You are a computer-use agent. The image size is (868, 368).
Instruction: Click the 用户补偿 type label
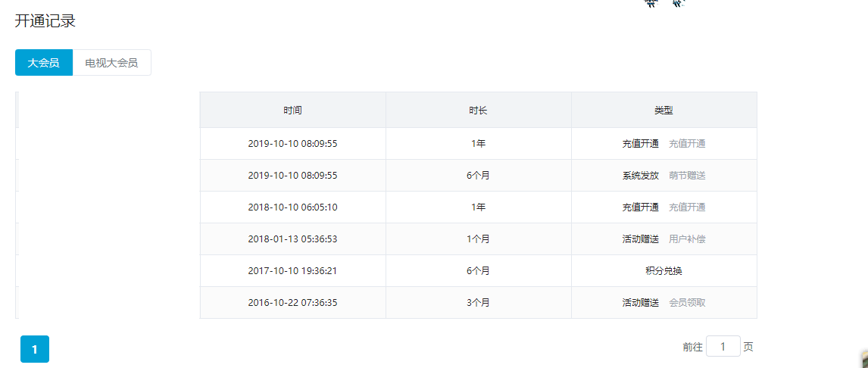click(x=687, y=239)
